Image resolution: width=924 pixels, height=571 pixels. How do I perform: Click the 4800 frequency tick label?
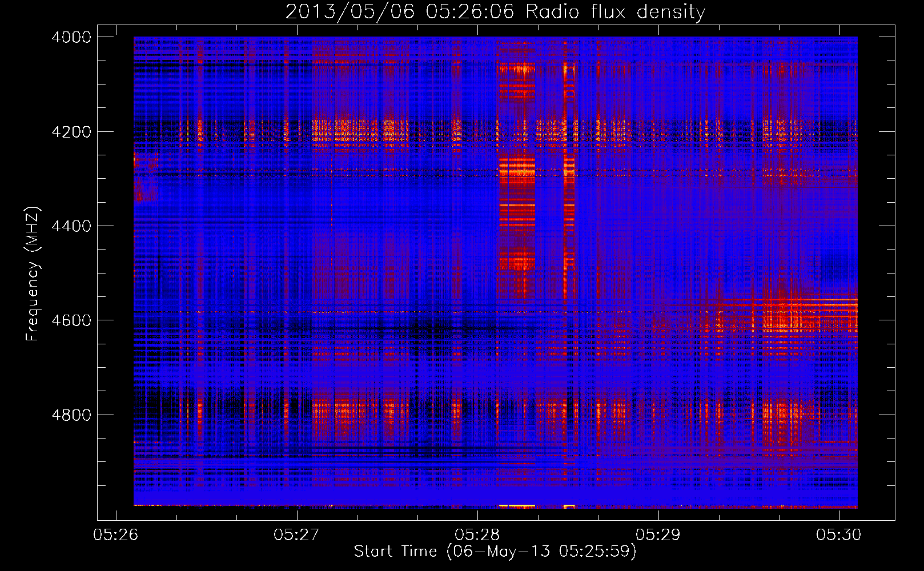(71, 415)
